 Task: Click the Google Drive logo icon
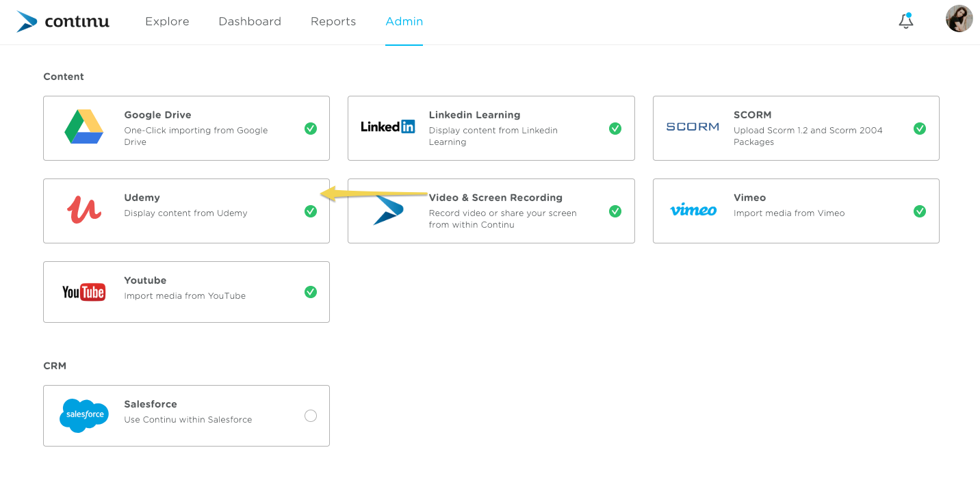tap(84, 127)
